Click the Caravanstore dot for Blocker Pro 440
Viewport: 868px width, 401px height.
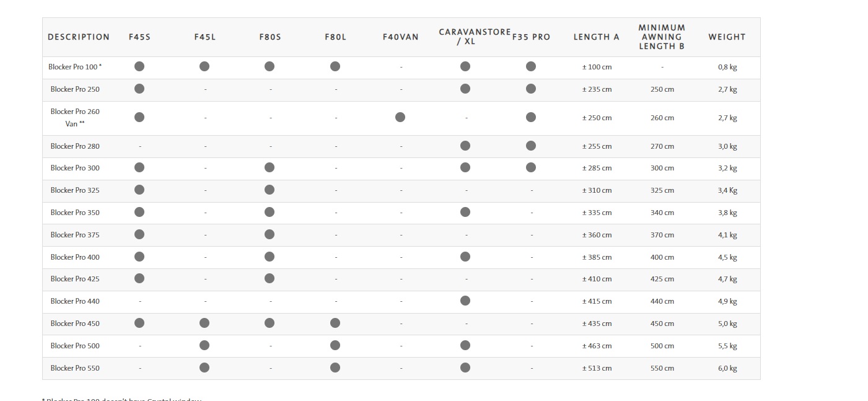click(x=465, y=301)
